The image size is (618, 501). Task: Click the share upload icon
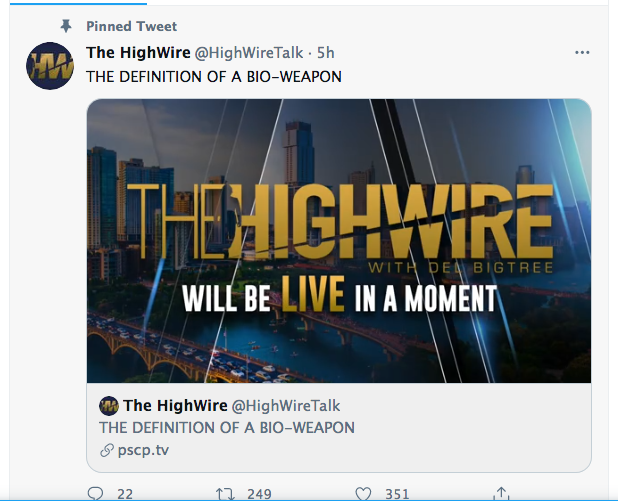[x=501, y=494]
